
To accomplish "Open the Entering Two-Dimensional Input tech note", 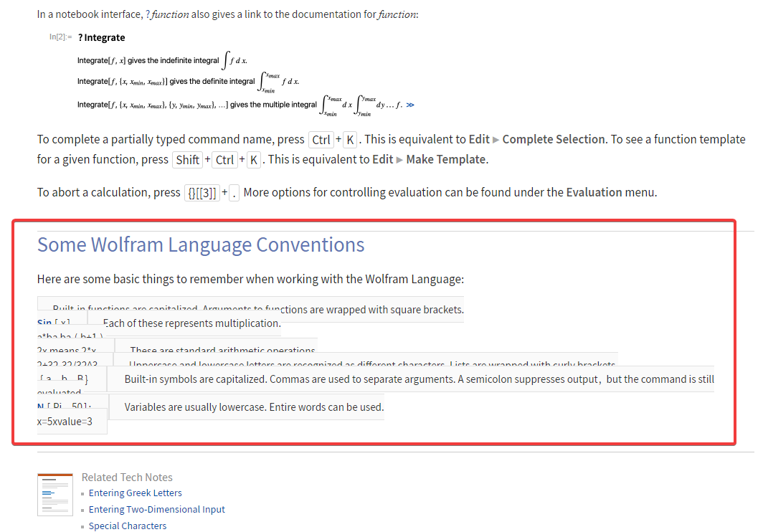I will tap(156, 510).
